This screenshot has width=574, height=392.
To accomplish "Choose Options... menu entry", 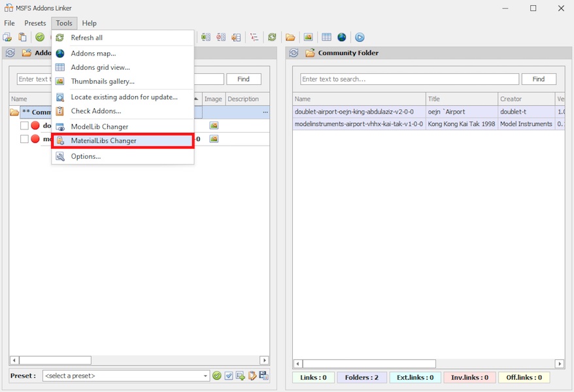I will click(x=123, y=157).
